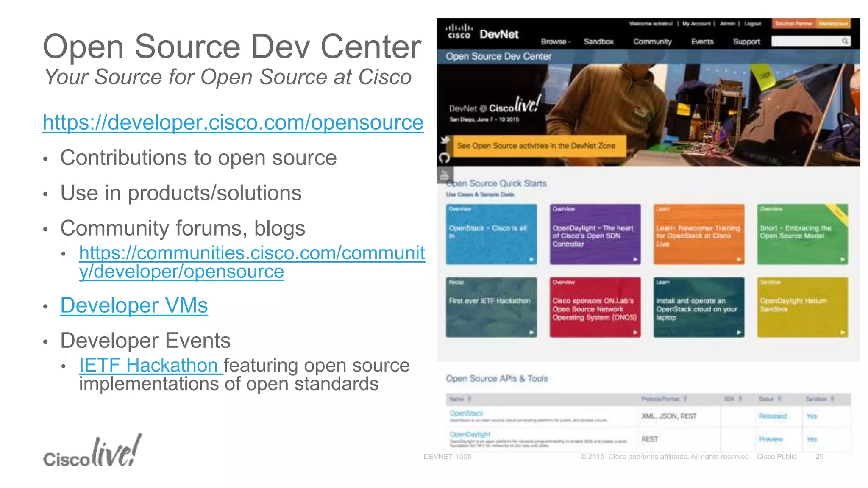The width and height of the screenshot is (868, 488).
Task: Click the Solution Partner button
Action: (x=794, y=24)
